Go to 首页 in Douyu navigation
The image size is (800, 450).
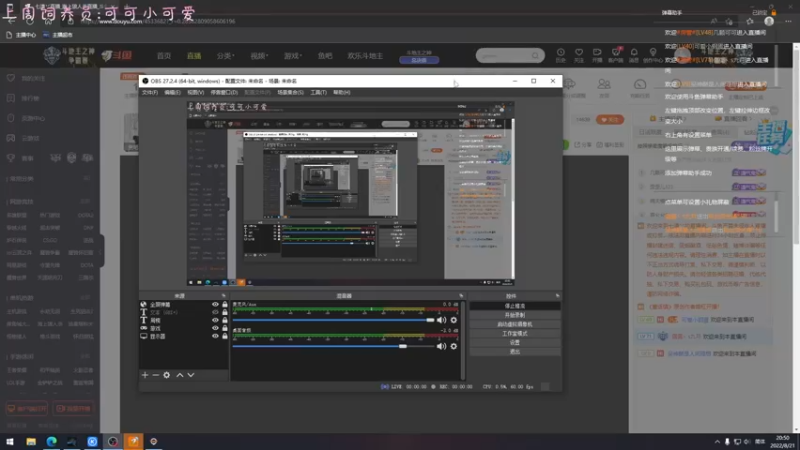pos(164,56)
